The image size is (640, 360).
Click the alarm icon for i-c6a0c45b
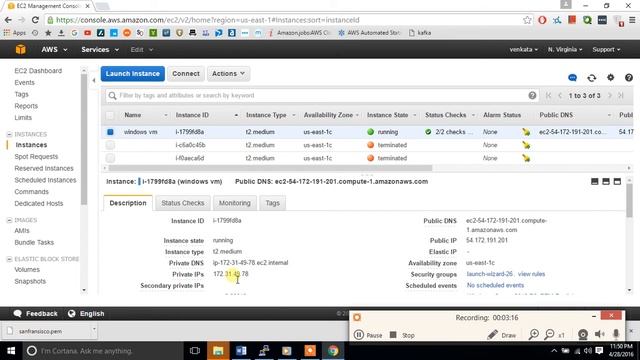[x=526, y=145]
